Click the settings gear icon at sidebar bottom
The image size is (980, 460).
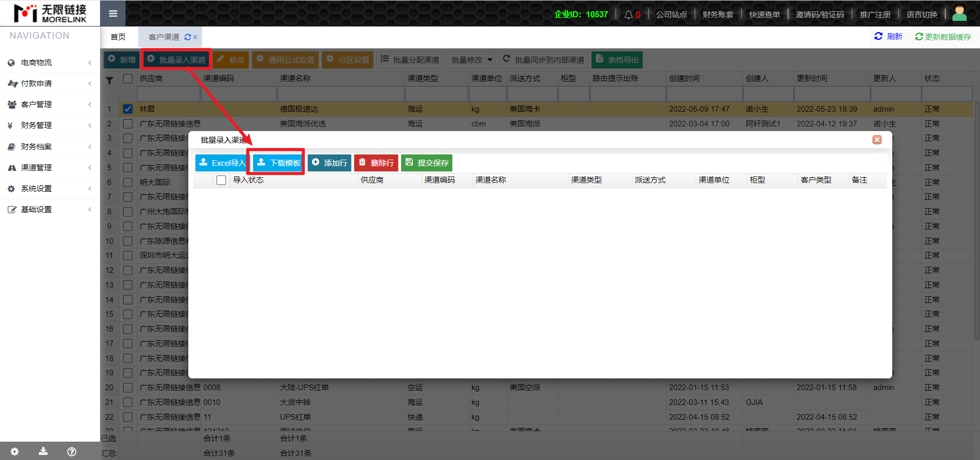click(14, 451)
